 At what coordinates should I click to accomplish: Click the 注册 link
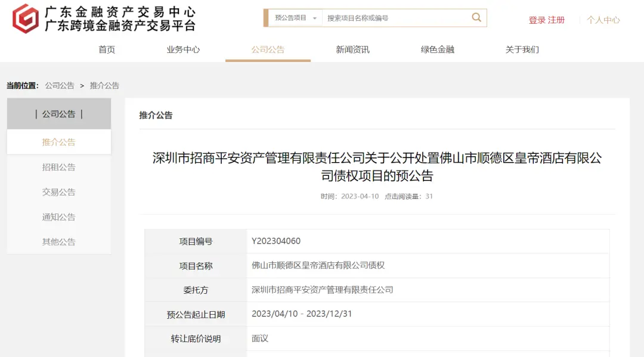tap(556, 20)
